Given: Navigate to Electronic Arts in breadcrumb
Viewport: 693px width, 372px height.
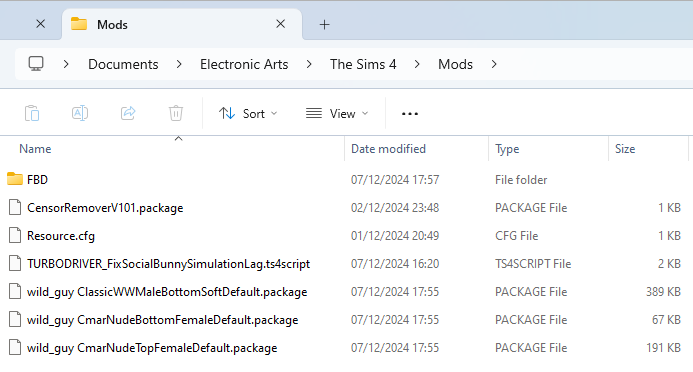Looking at the screenshot, I should click(x=244, y=65).
